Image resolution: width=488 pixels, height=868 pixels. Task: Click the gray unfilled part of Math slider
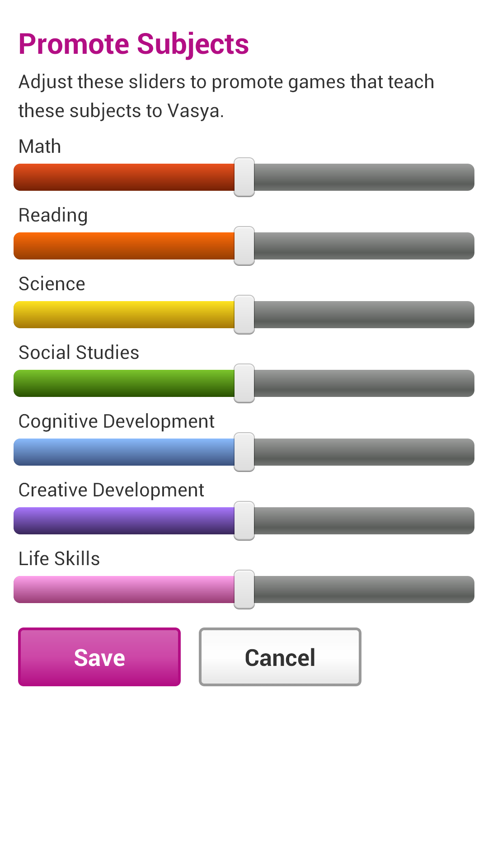364,177
